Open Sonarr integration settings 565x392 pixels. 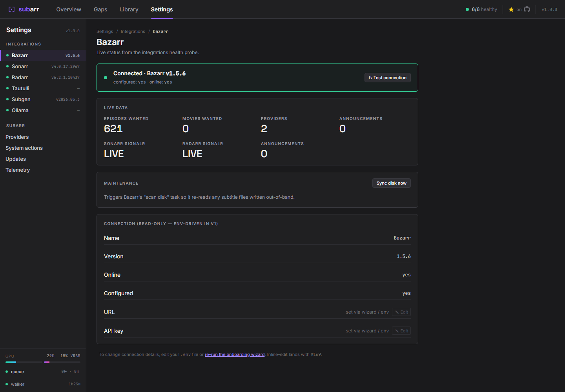43,66
